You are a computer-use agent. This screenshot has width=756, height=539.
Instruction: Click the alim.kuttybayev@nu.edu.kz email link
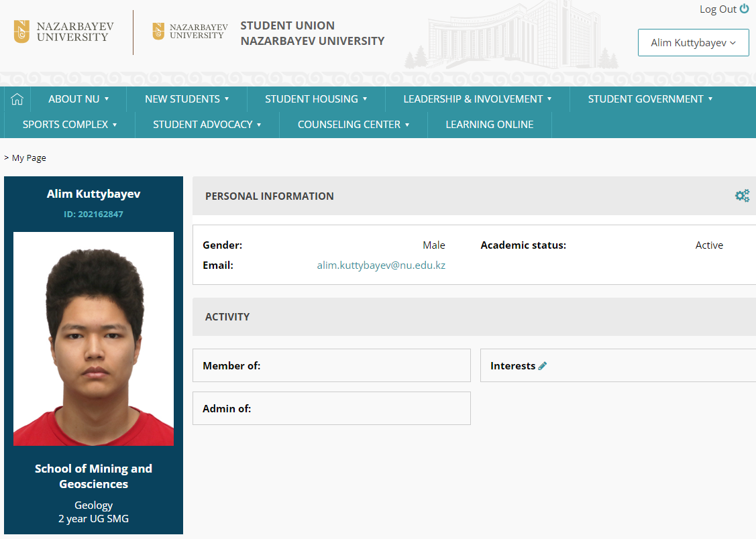381,265
